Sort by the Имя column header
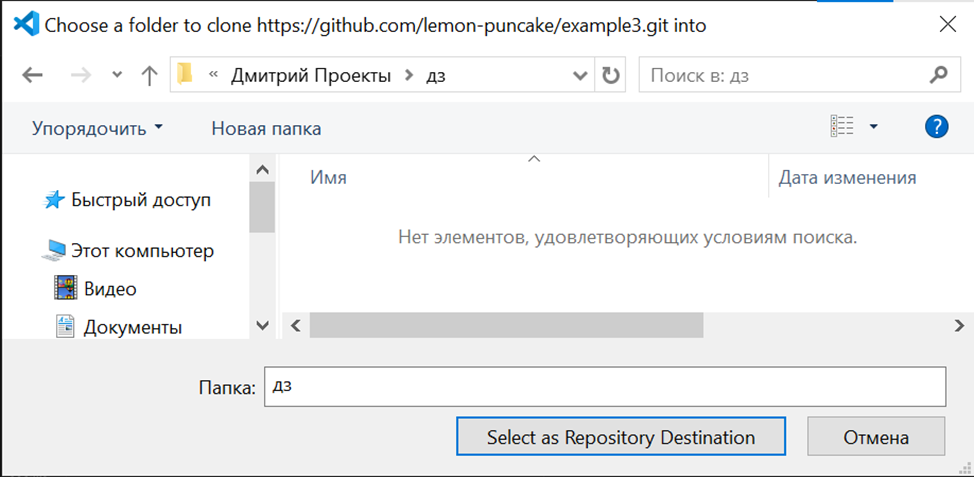The width and height of the screenshot is (974, 477). pos(328,178)
